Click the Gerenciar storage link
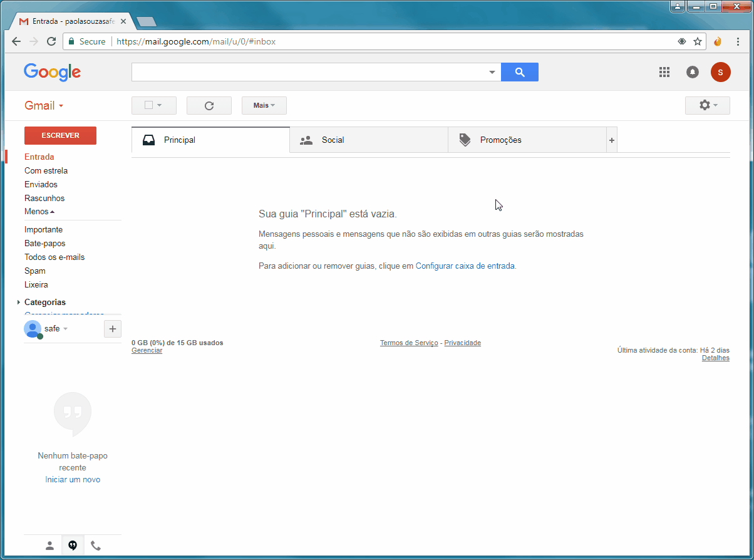This screenshot has width=754, height=560. (x=147, y=351)
